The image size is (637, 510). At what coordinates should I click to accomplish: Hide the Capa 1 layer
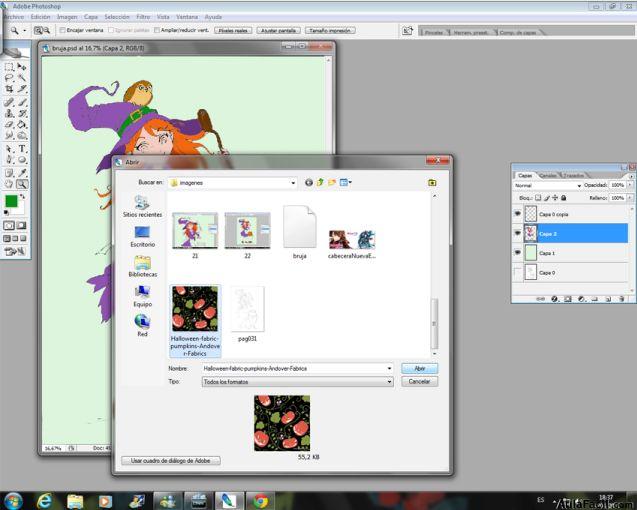(518, 252)
